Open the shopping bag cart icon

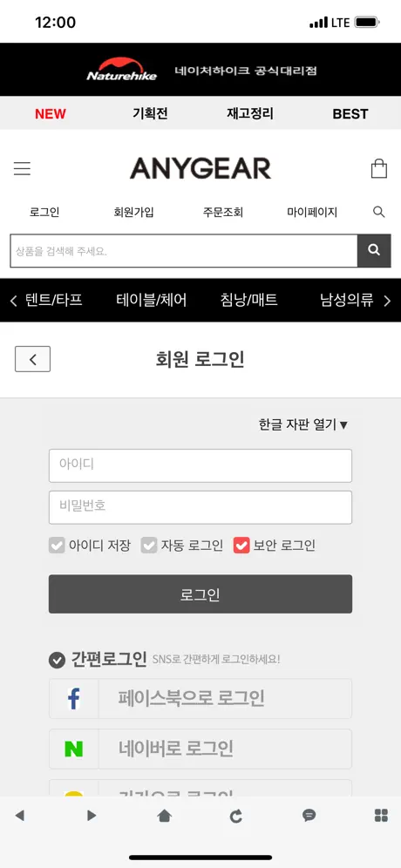379,168
